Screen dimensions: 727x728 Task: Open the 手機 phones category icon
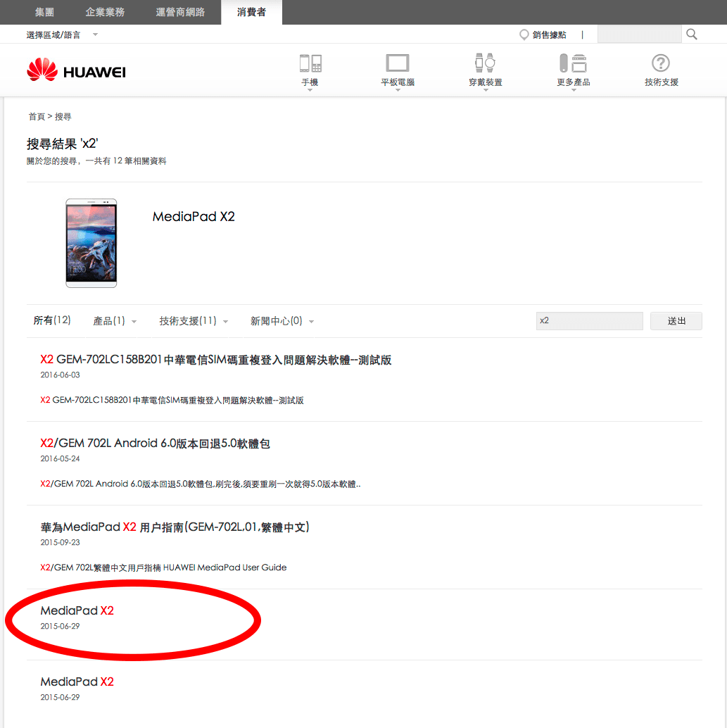pyautogui.click(x=310, y=63)
